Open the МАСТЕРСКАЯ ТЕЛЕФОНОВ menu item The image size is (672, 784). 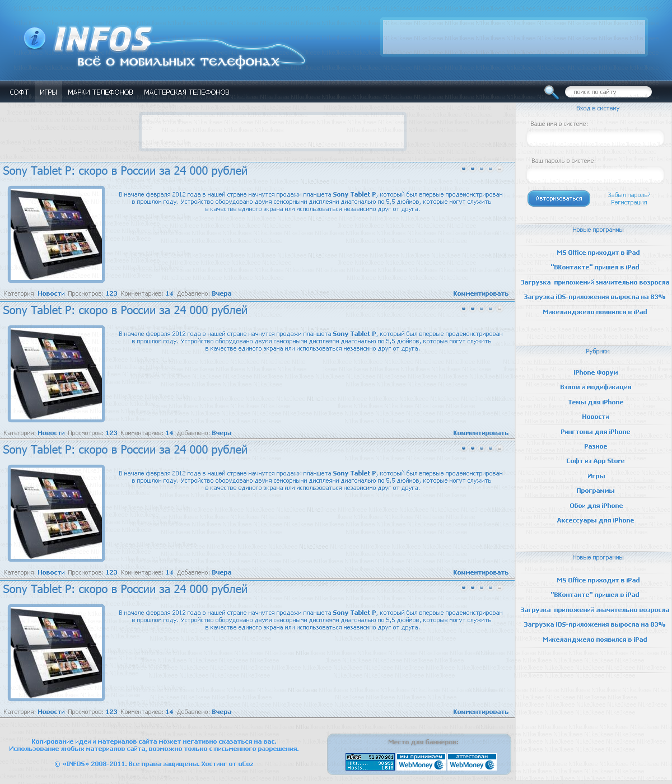coord(186,92)
